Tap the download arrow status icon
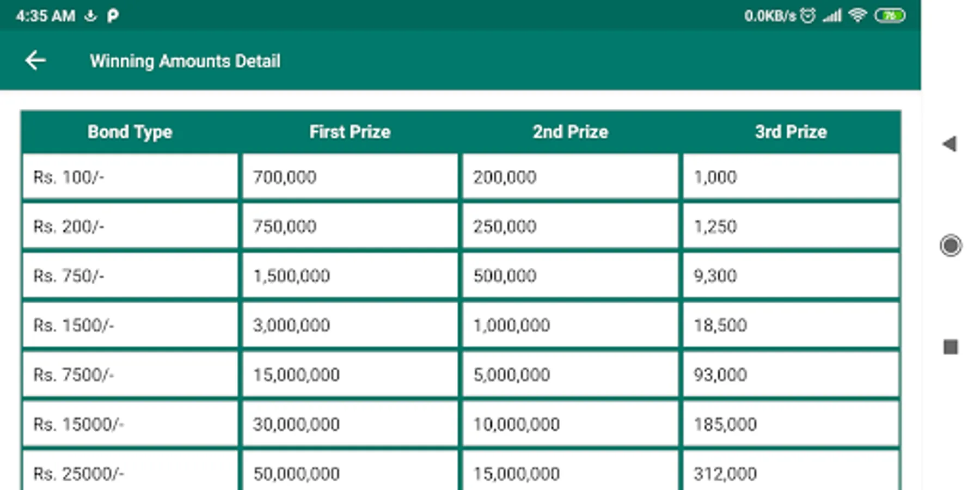 pyautogui.click(x=90, y=16)
